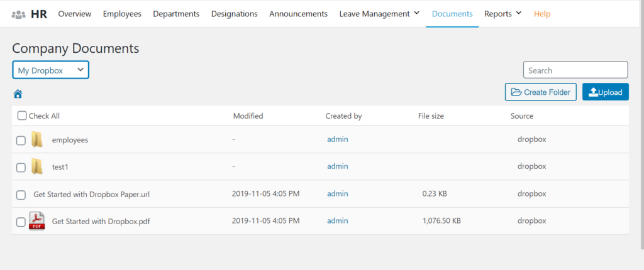This screenshot has height=270, width=644.
Task: Open the Announcements tab
Action: tap(299, 14)
